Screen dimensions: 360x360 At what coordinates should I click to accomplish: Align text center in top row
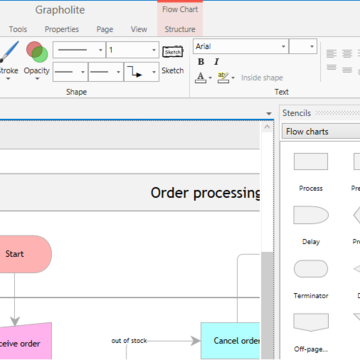point(347,53)
